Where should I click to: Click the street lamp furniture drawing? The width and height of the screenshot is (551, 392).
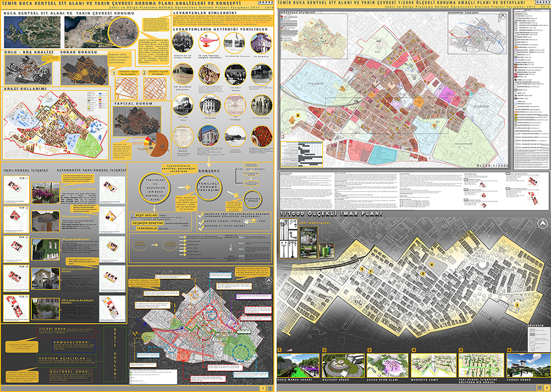click(x=288, y=238)
